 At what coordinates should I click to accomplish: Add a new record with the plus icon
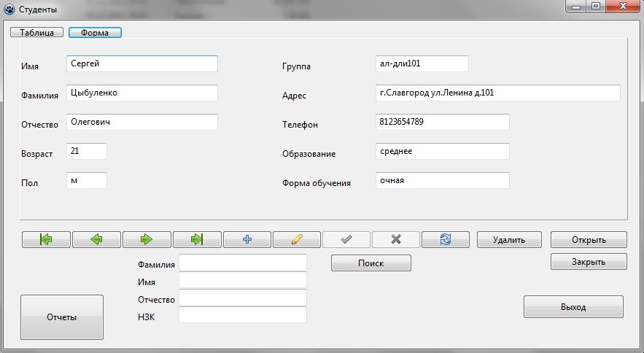[247, 239]
